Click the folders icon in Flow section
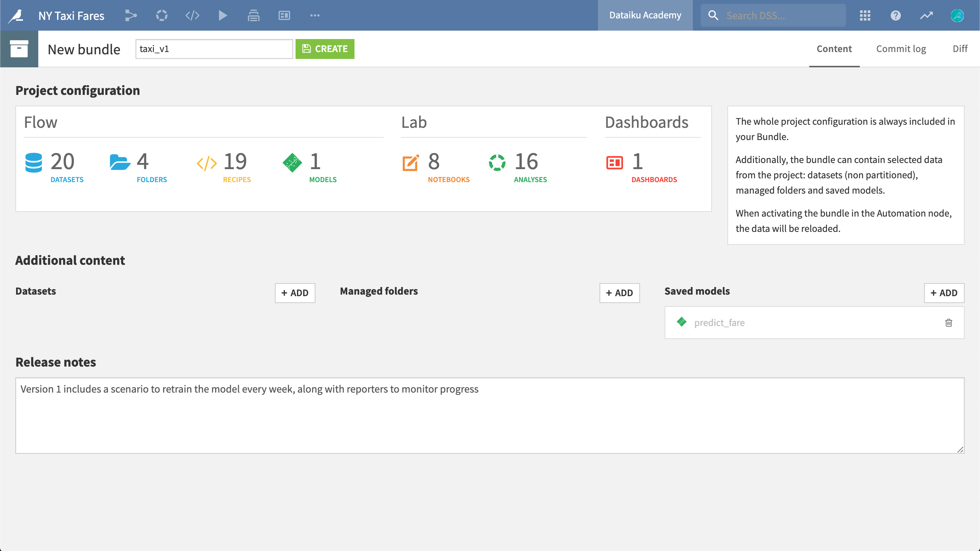The height and width of the screenshot is (551, 980). click(x=120, y=162)
